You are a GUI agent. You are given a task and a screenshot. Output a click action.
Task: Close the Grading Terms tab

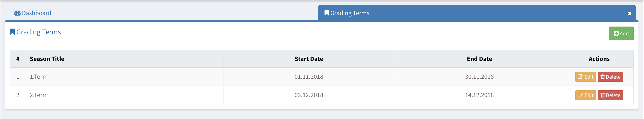(x=630, y=14)
